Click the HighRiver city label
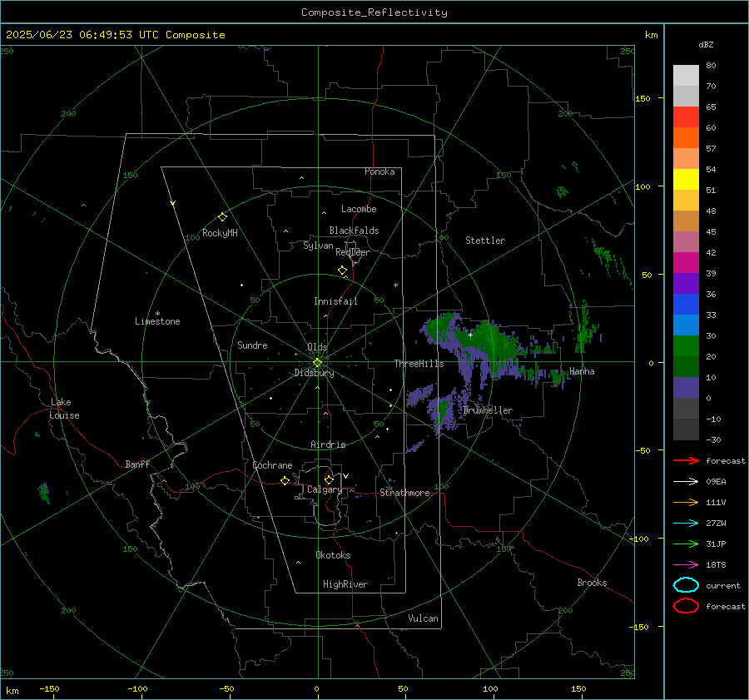This screenshot has width=749, height=700. (x=345, y=584)
